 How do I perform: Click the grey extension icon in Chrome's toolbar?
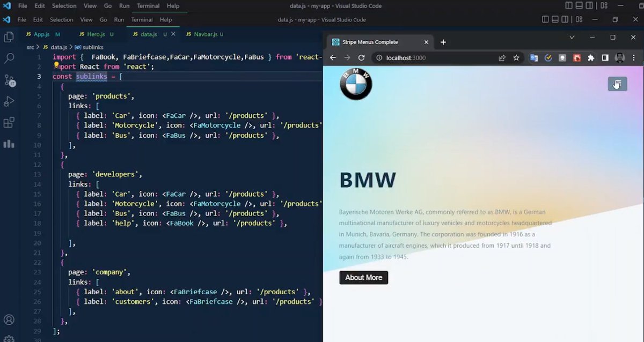[562, 58]
